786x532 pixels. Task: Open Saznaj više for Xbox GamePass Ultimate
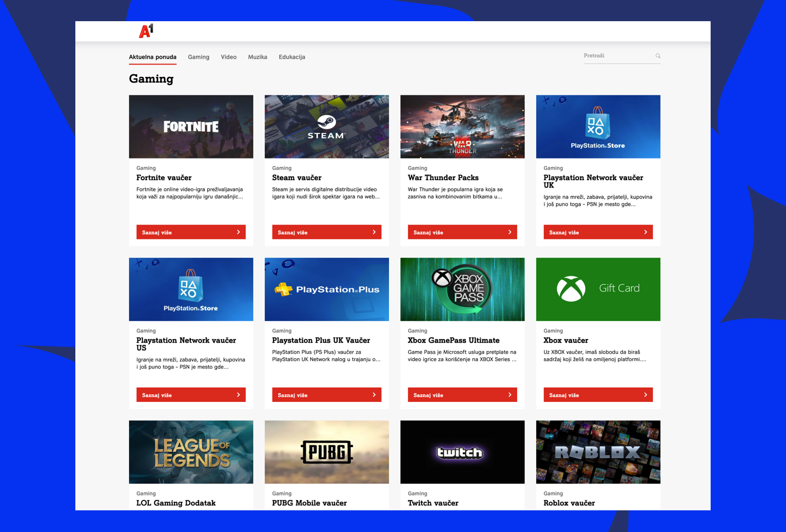pyautogui.click(x=462, y=395)
